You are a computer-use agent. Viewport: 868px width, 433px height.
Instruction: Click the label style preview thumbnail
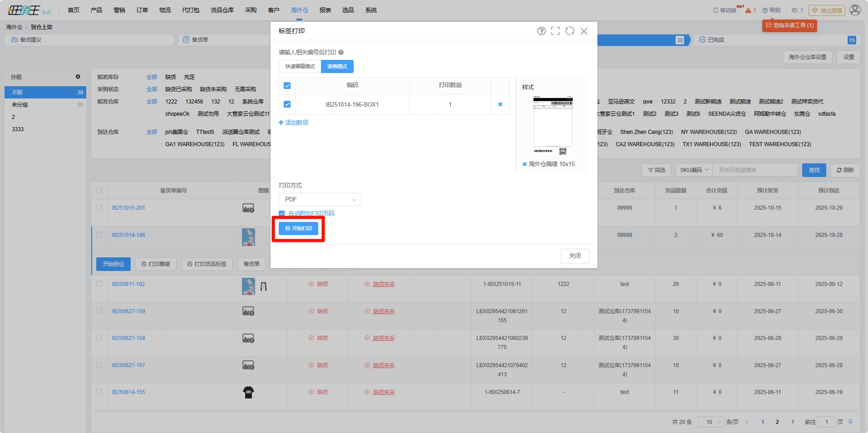pos(552,126)
